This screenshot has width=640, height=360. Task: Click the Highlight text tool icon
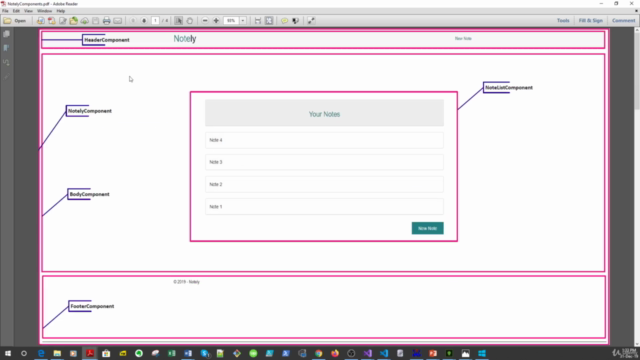[296, 20]
